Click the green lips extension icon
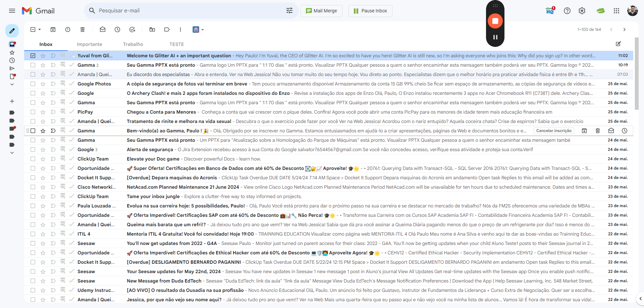 tap(600, 11)
